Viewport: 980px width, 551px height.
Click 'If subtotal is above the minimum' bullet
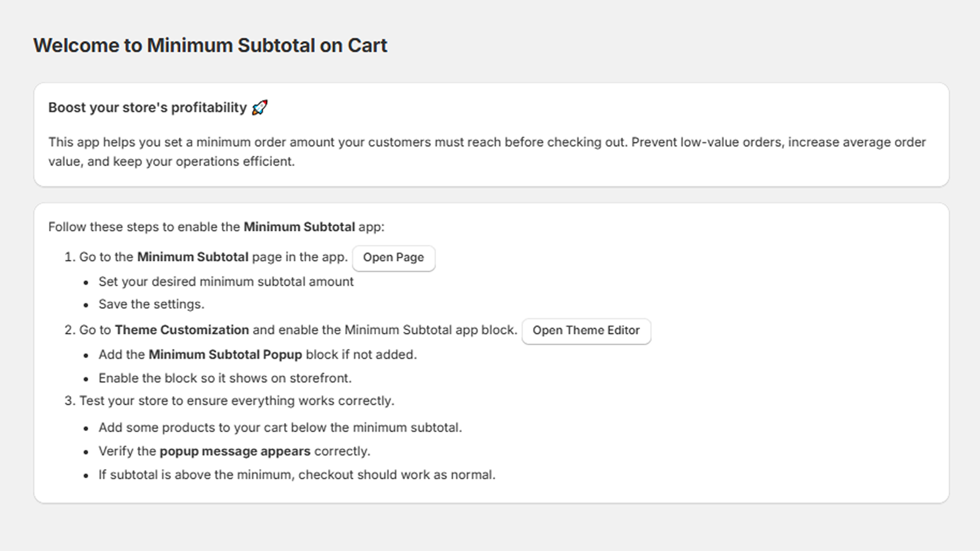pos(296,475)
